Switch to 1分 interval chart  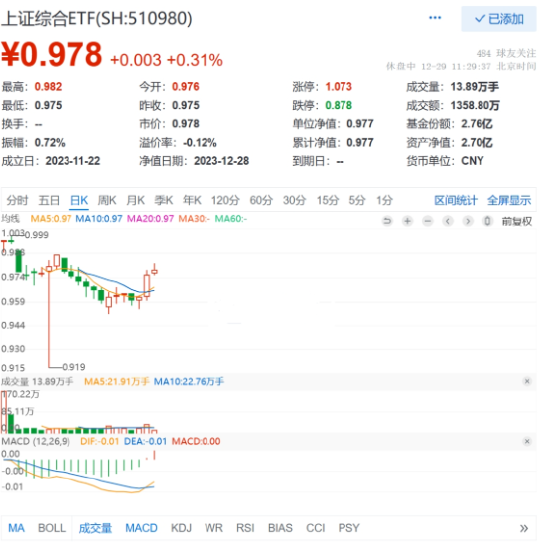click(384, 200)
